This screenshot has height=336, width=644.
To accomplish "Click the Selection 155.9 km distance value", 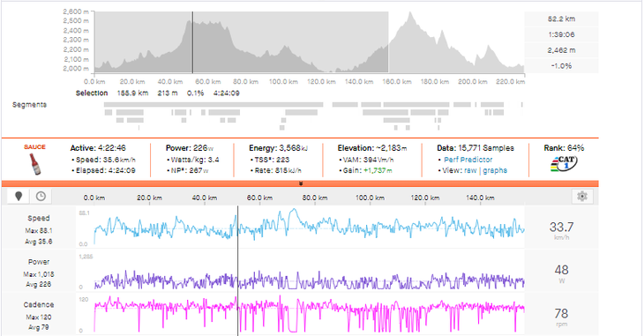I will (x=132, y=93).
